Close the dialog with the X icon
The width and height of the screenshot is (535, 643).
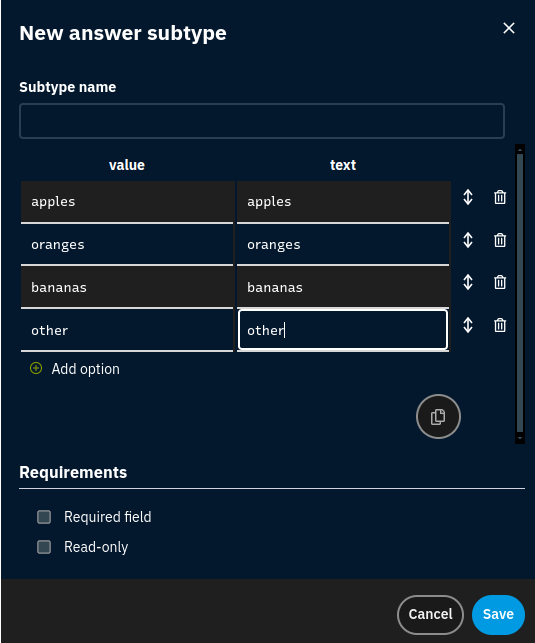[509, 28]
